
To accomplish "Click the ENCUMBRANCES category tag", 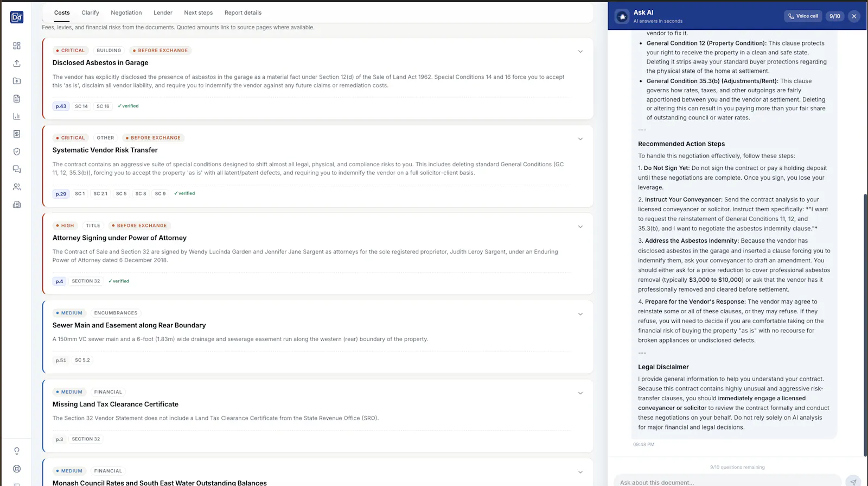I will tap(116, 313).
